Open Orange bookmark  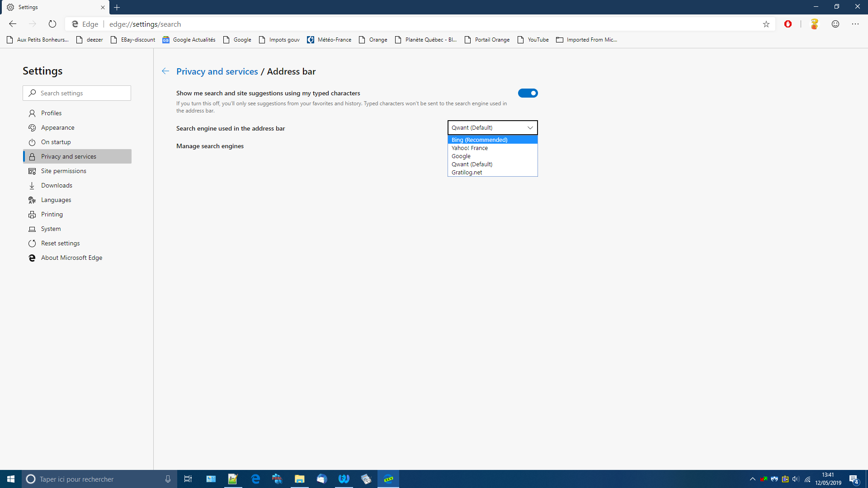pyautogui.click(x=373, y=40)
